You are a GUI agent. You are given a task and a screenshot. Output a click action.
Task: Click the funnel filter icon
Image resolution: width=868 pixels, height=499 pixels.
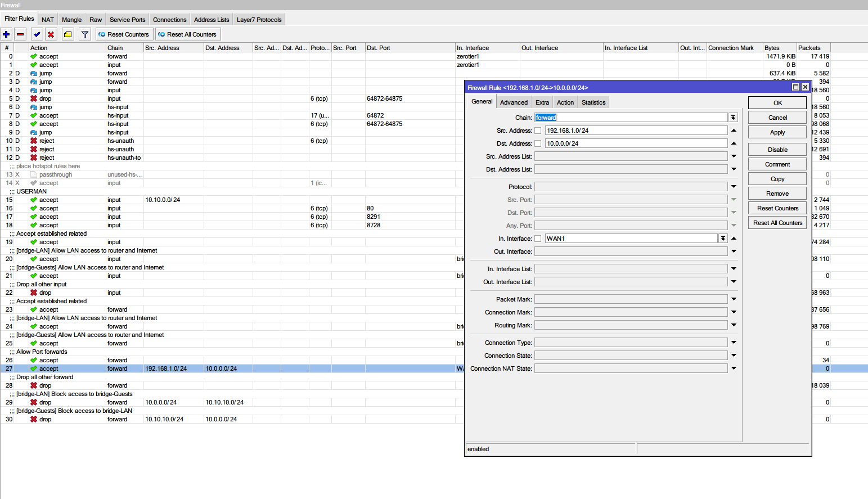pos(85,34)
